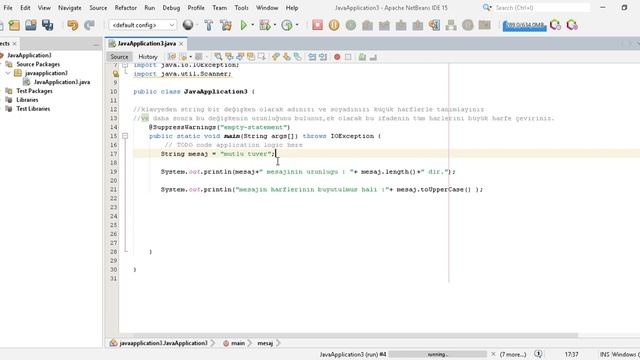
Task: Collapse the imports code fold
Action: (x=125, y=65)
